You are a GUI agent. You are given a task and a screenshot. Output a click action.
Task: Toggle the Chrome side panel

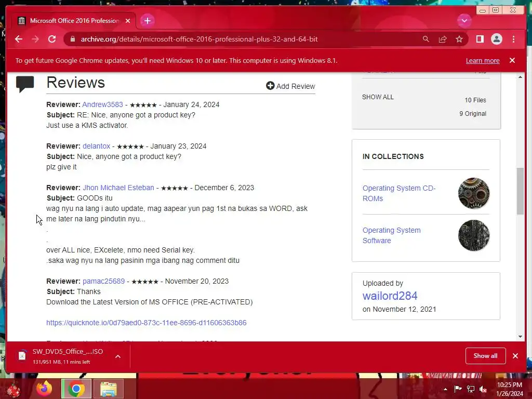coord(480,39)
